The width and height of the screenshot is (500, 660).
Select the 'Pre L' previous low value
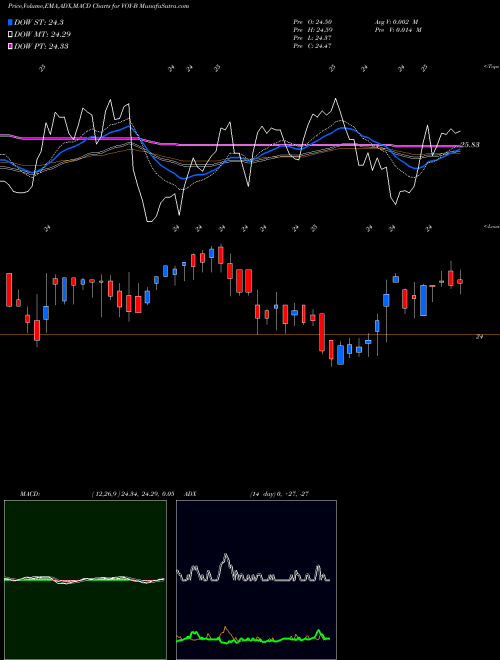313,38
